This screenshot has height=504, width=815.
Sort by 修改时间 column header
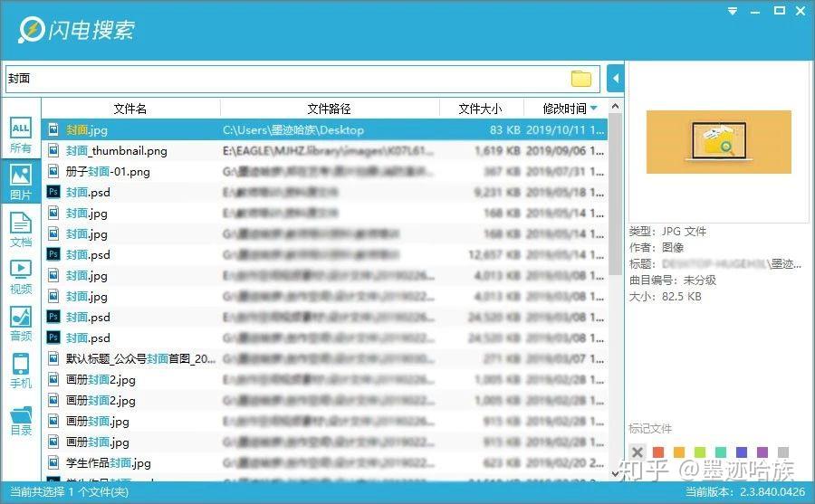point(564,109)
